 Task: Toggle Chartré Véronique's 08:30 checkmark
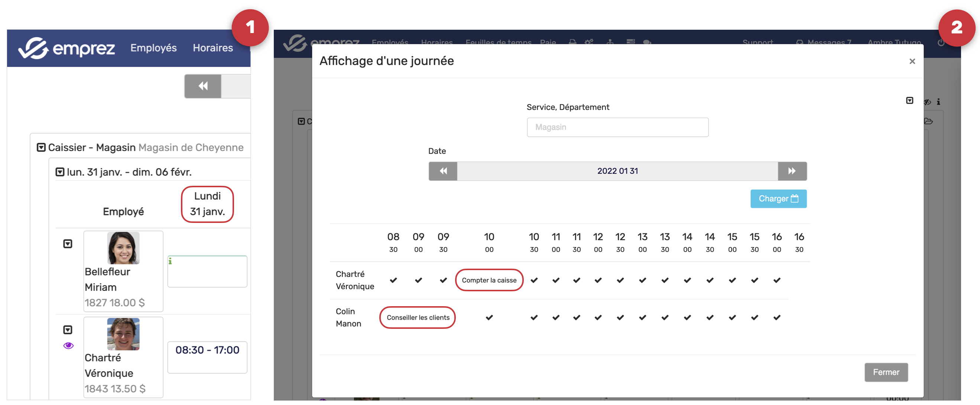click(393, 281)
